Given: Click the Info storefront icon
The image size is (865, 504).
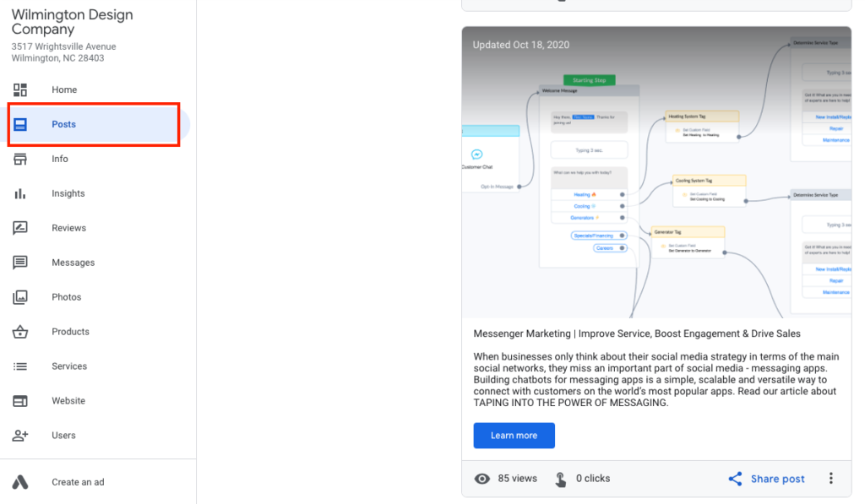Looking at the screenshot, I should tap(20, 159).
